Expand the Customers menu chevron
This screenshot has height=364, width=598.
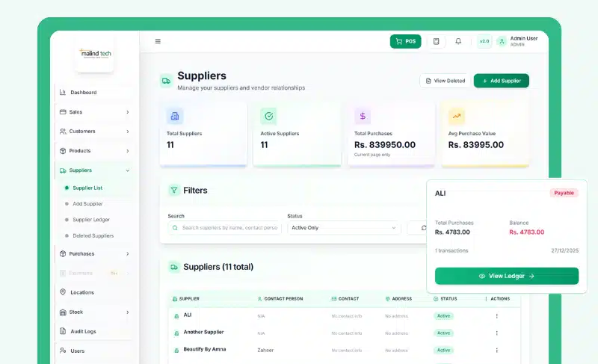pos(127,132)
